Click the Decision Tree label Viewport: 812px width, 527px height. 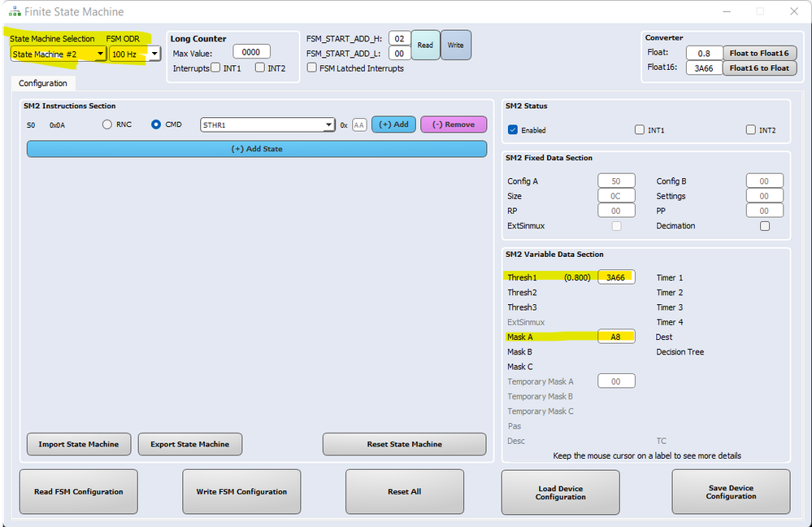[x=680, y=352]
